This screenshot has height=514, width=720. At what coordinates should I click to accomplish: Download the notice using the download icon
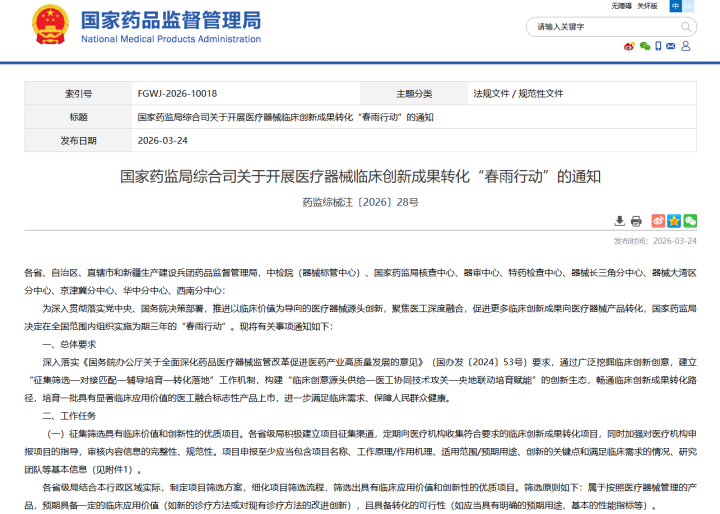[617, 221]
